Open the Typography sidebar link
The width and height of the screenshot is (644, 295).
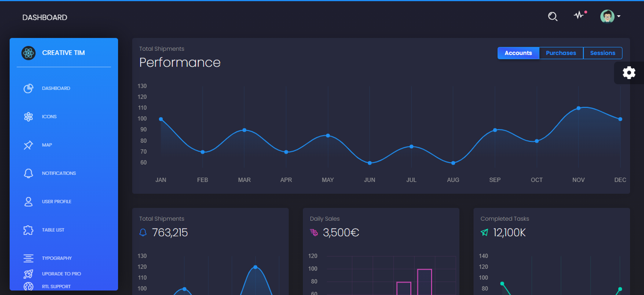coord(57,258)
